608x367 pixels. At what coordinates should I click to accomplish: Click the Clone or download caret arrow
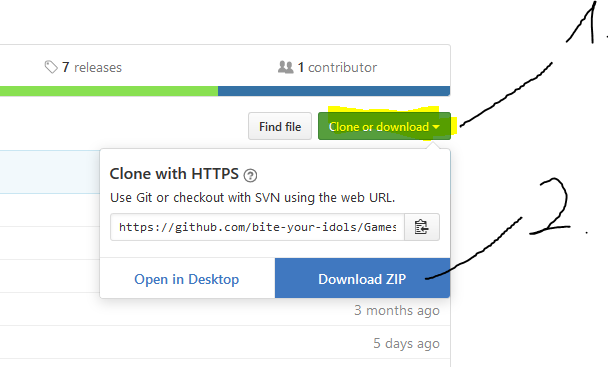click(x=436, y=127)
